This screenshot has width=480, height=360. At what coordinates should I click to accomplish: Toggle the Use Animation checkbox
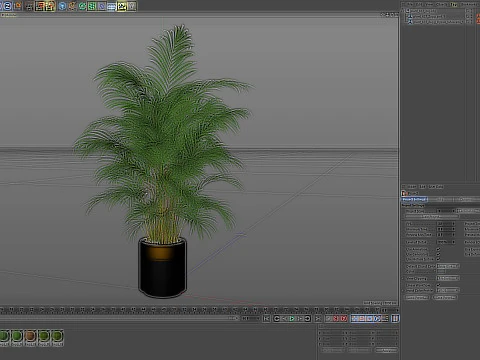click(x=438, y=249)
